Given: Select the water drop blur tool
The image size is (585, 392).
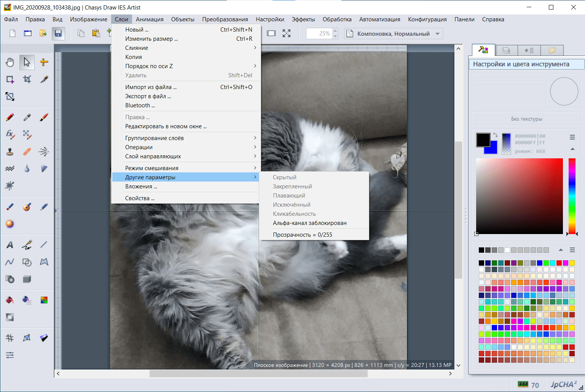Looking at the screenshot, I should point(27,169).
